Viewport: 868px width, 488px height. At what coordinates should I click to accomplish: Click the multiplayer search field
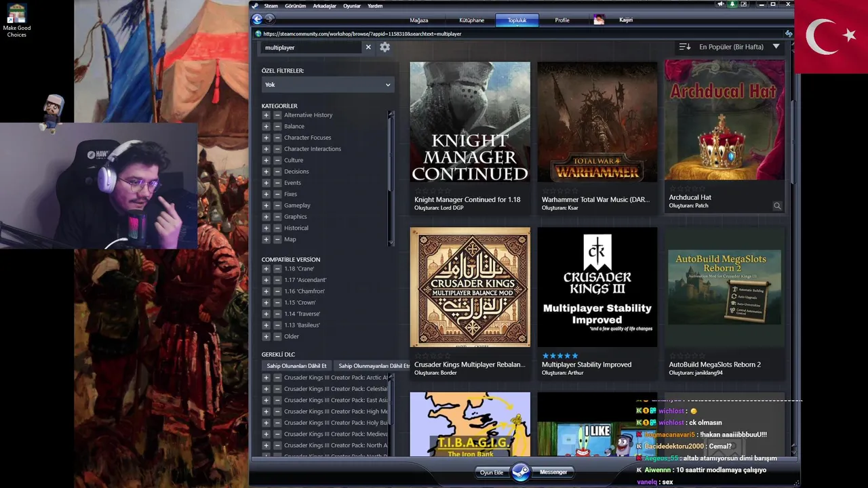click(311, 47)
